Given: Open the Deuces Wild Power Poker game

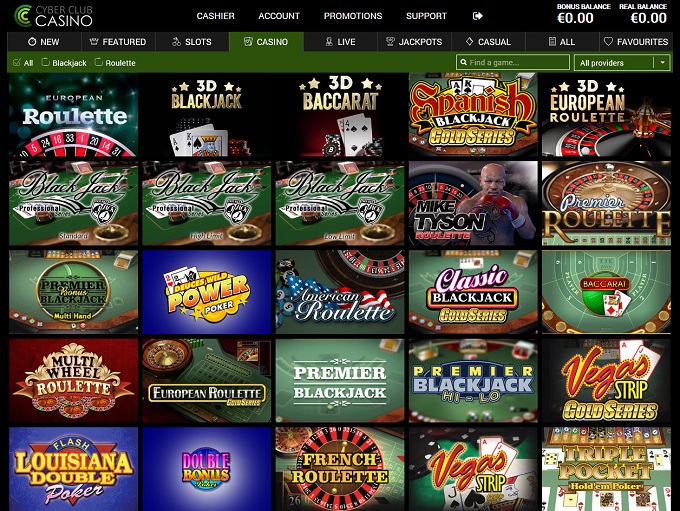Looking at the screenshot, I should pyautogui.click(x=207, y=292).
